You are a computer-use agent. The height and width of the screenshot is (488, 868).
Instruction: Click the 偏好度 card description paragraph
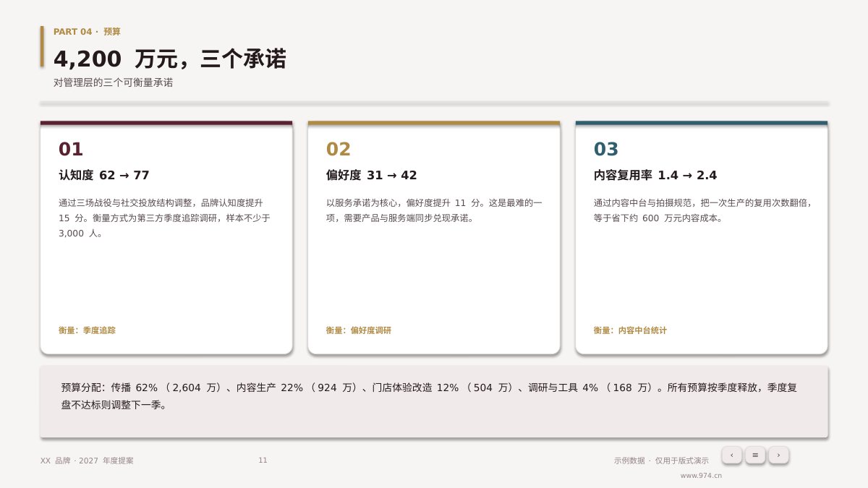(x=434, y=210)
